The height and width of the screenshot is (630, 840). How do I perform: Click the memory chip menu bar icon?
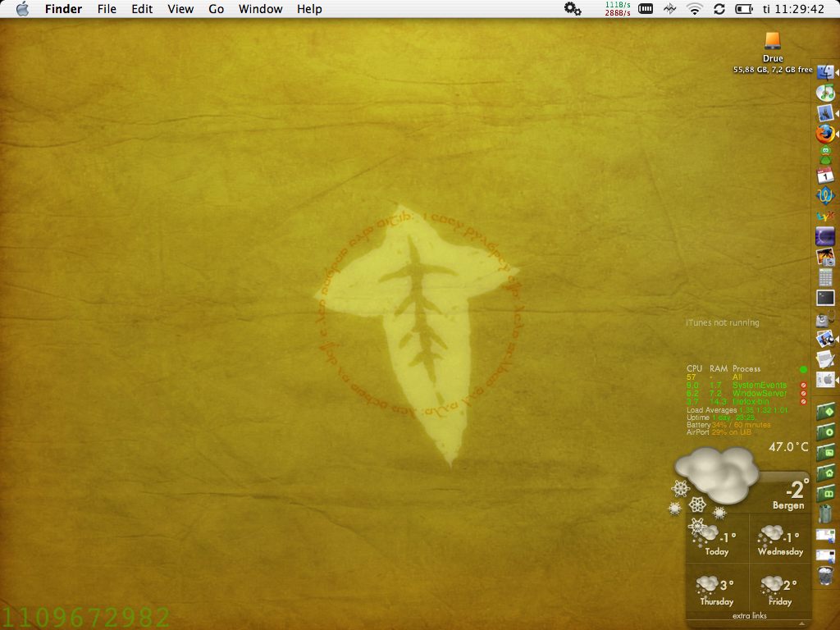tap(646, 8)
